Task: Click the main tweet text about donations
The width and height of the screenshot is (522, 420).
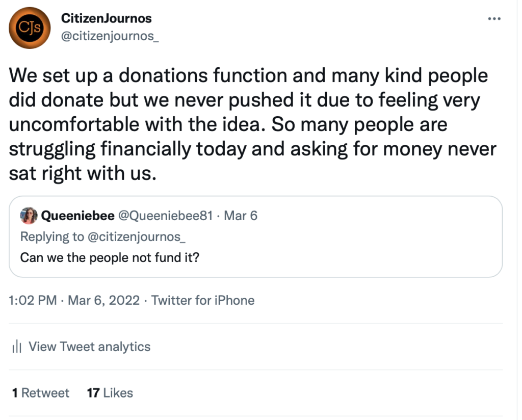Action: 252,124
